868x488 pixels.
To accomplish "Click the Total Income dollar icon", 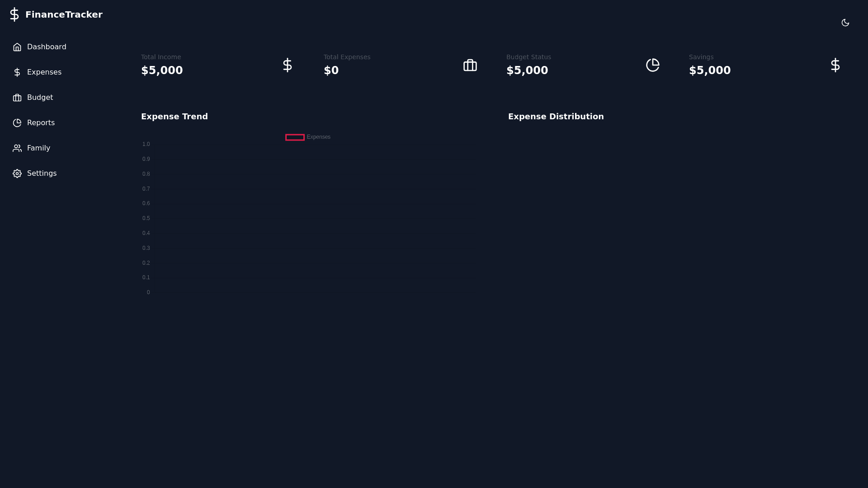I will coord(287,65).
